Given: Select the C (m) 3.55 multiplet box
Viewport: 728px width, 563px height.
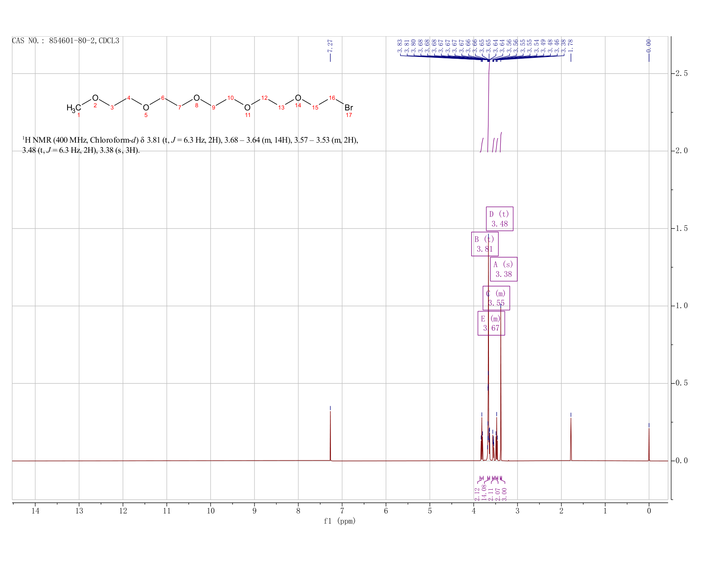Looking at the screenshot, I should [x=496, y=298].
